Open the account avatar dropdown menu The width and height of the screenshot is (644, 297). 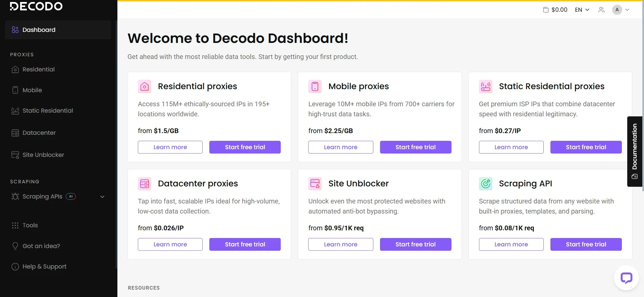(x=621, y=9)
